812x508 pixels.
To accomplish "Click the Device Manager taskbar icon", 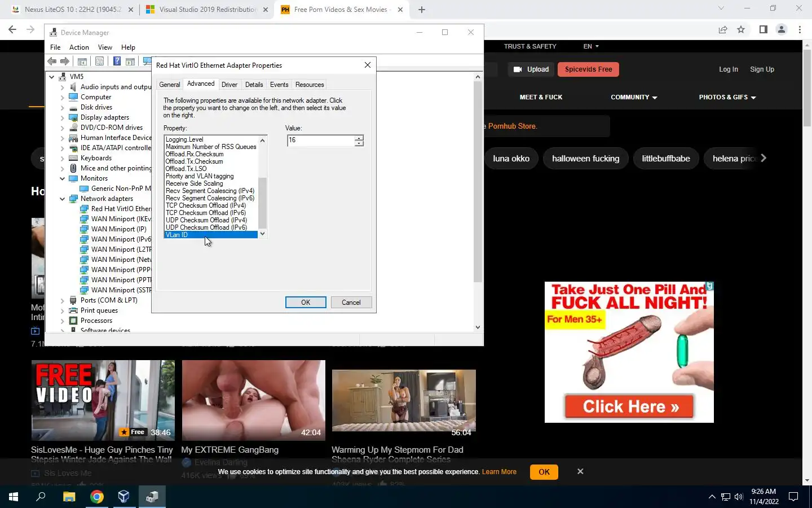I will (x=152, y=497).
